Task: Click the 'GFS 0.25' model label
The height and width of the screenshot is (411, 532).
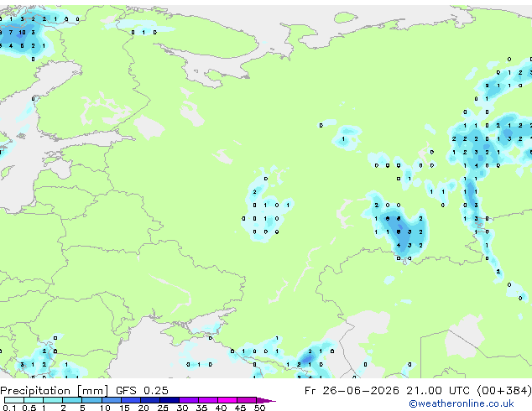Action: (142, 391)
